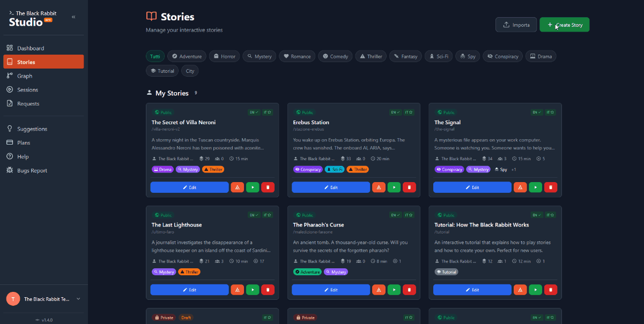Delete The Secret of Villa Neroni story
The width and height of the screenshot is (644, 324).
(268, 187)
